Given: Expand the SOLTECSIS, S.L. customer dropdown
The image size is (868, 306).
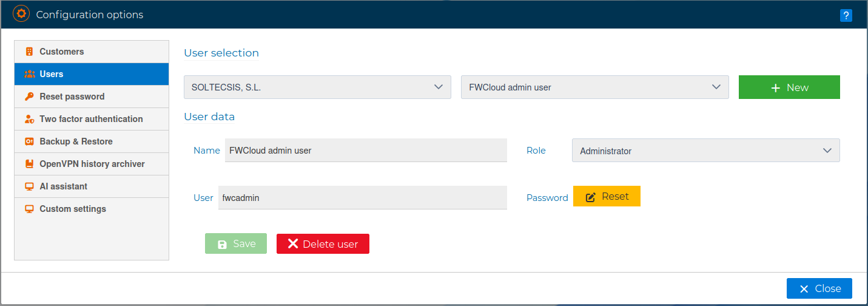Looking at the screenshot, I should (317, 87).
